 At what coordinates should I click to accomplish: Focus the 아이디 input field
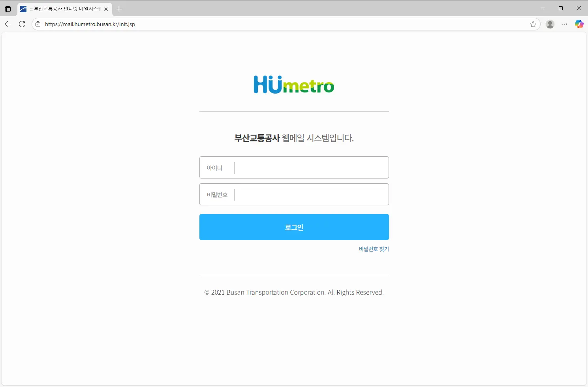coord(294,167)
